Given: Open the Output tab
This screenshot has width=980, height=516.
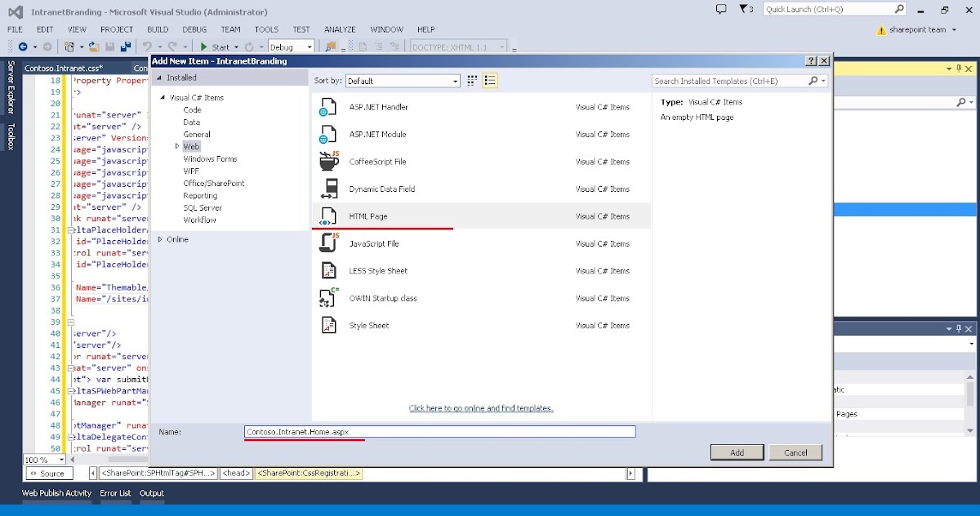Looking at the screenshot, I should coord(152,493).
